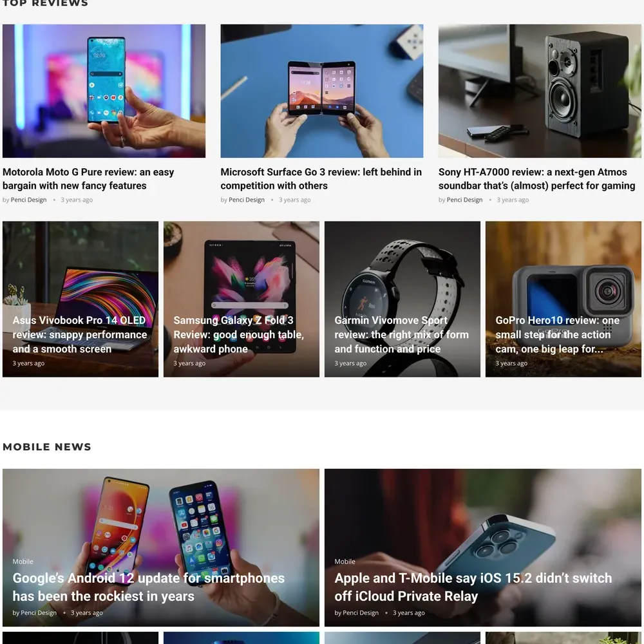The width and height of the screenshot is (644, 644).
Task: Click the Motorola phone thumbnail image
Action: coord(104,91)
